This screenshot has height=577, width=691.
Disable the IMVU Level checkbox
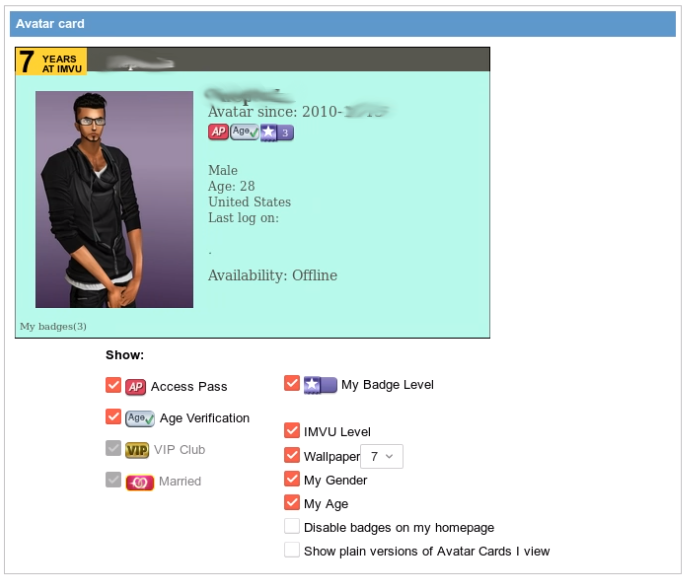[292, 430]
